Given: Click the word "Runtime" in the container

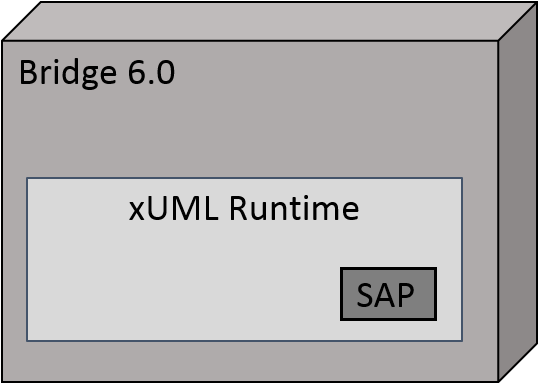Looking at the screenshot, I should (x=294, y=209).
